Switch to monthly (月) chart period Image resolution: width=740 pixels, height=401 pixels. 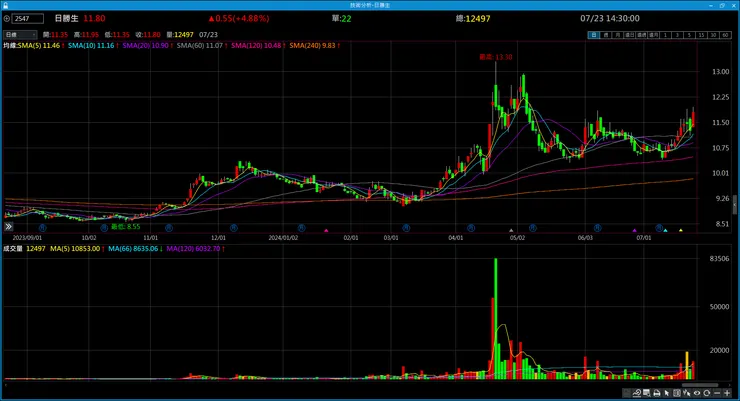click(618, 35)
